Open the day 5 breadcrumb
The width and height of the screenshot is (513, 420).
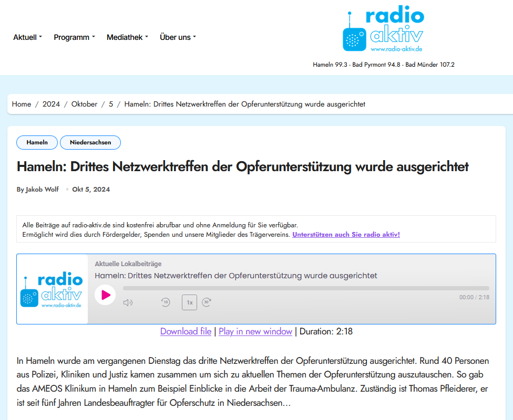pos(111,104)
